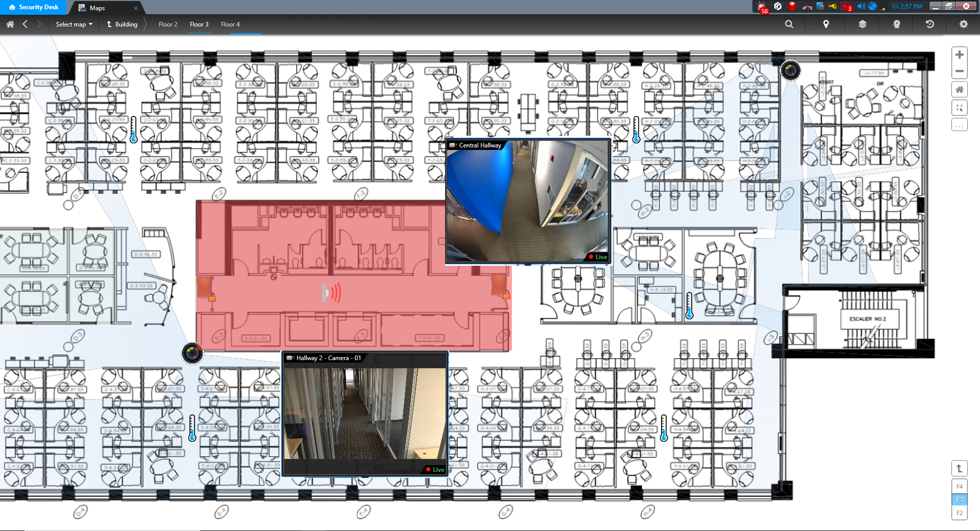The width and height of the screenshot is (980, 531).
Task: Close the Maps tab
Action: click(x=136, y=8)
